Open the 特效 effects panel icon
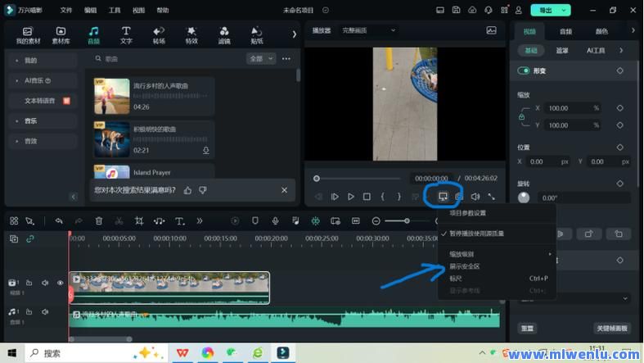The image size is (644, 363). tap(191, 34)
